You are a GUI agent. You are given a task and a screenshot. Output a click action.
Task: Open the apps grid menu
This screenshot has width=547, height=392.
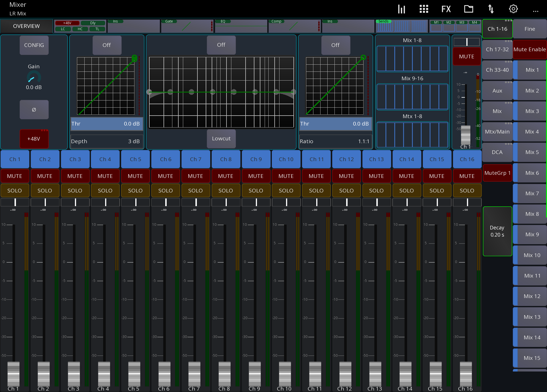424,9
